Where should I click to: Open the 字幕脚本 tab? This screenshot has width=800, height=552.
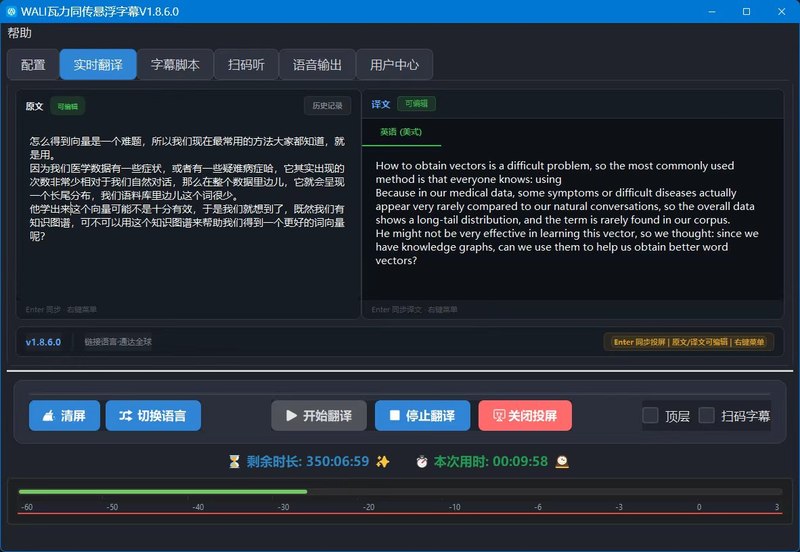(x=175, y=65)
